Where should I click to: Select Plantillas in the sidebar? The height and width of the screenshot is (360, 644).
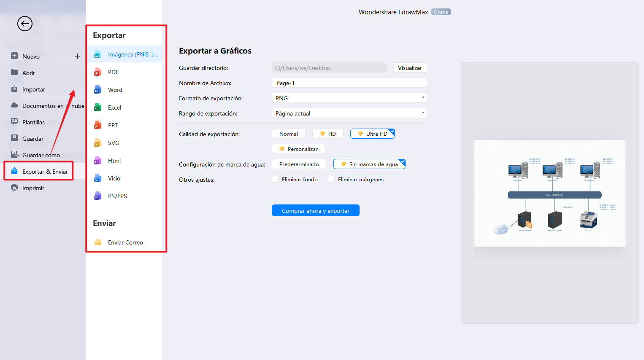34,122
